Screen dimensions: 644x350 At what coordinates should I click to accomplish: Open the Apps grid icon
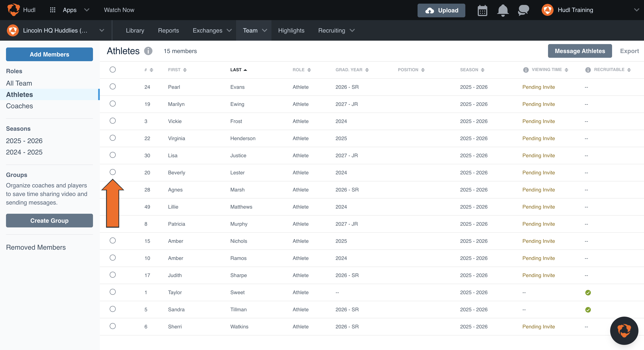(x=52, y=10)
